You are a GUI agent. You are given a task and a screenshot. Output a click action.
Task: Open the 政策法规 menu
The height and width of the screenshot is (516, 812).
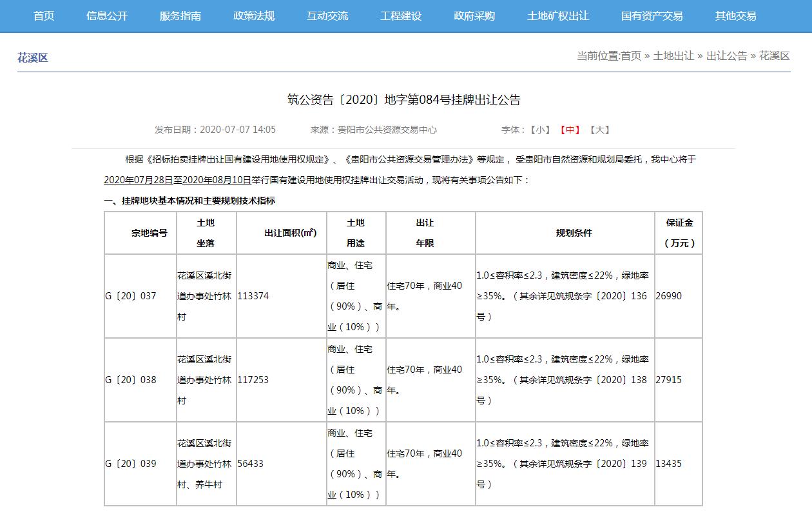(x=251, y=16)
